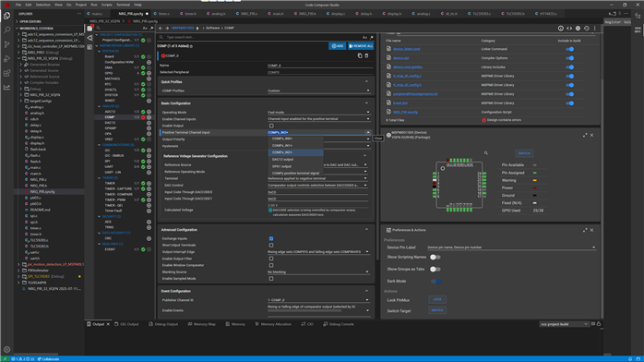Open the Blanking Source dropdown

point(318,272)
